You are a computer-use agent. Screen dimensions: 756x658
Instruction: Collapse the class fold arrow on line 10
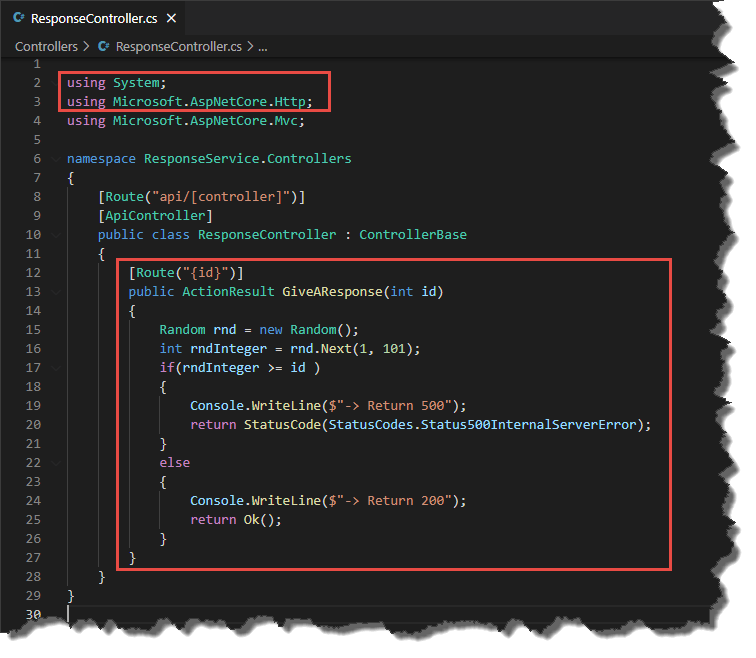pyautogui.click(x=56, y=235)
